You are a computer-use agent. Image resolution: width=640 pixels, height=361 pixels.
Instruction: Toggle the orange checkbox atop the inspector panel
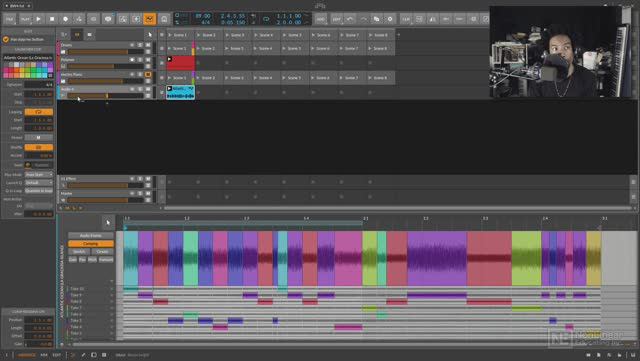tap(6, 40)
